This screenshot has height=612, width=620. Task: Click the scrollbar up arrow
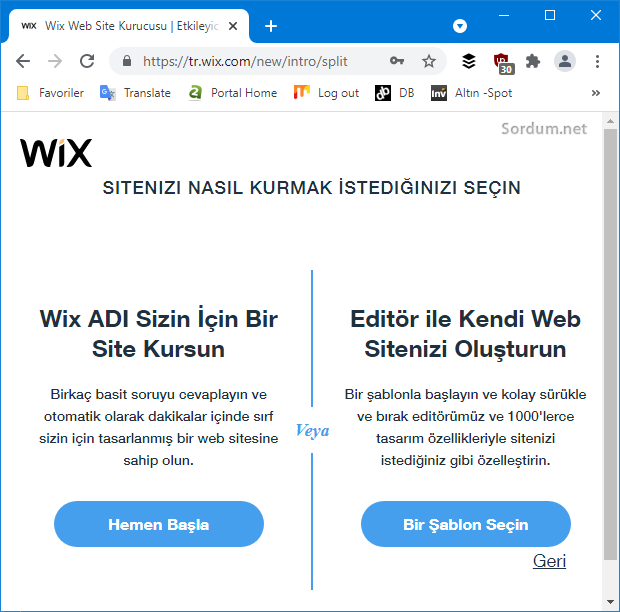pos(610,121)
